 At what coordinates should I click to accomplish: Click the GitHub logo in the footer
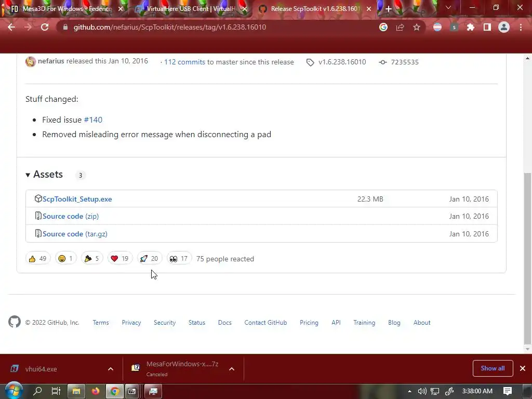[15, 322]
